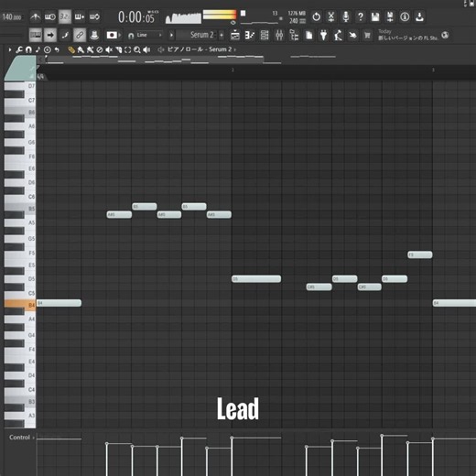Open the recording filter arrow beside record
Image resolution: width=476 pixels, height=476 pixels.
[120, 35]
